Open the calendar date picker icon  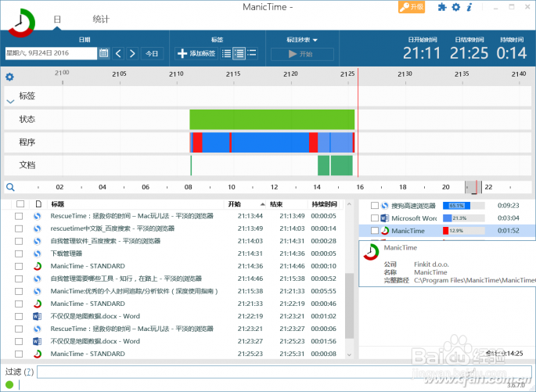pyautogui.click(x=104, y=53)
